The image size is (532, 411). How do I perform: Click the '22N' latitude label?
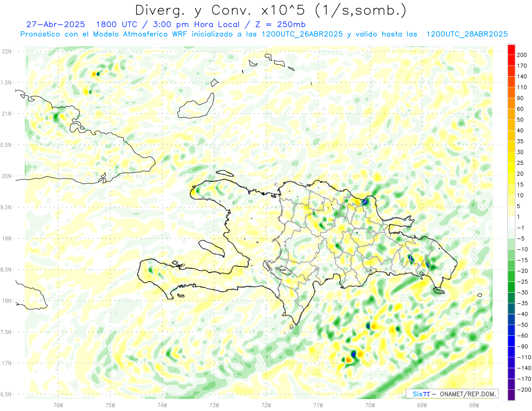point(6,51)
